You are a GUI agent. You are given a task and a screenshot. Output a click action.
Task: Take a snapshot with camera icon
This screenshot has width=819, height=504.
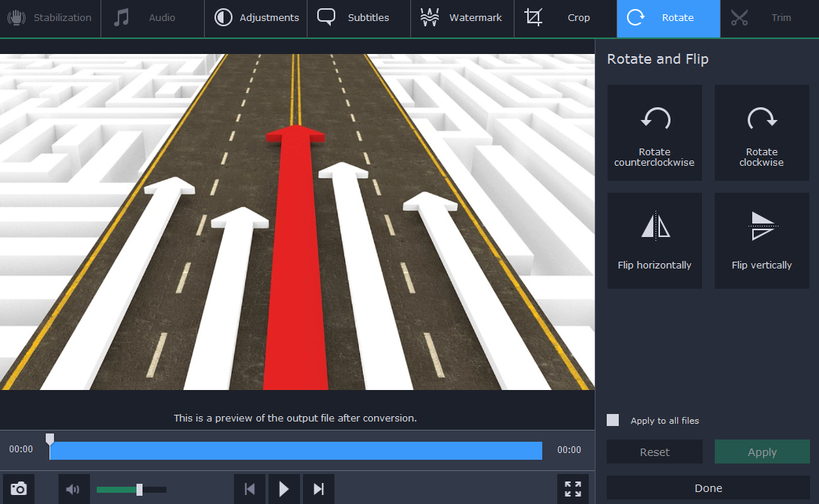(19, 490)
